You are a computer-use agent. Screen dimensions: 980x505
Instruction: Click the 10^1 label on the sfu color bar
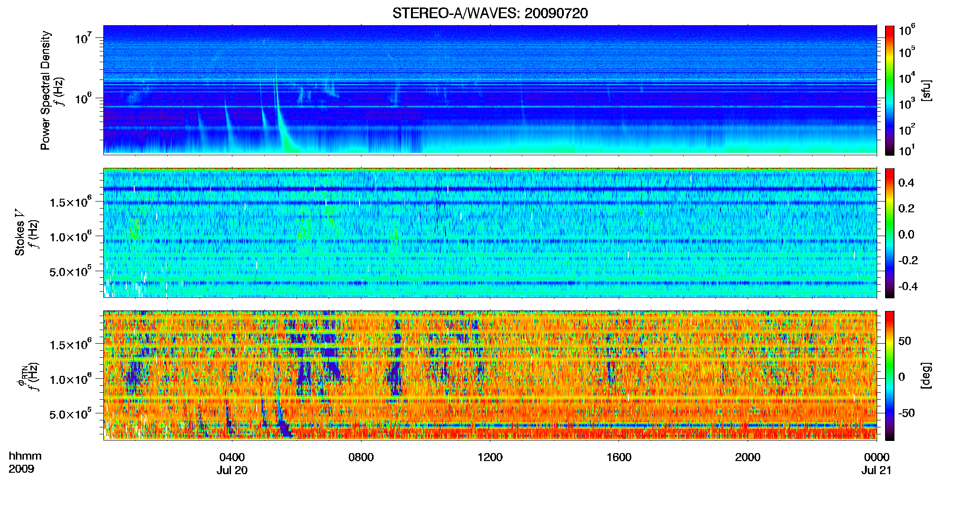pos(907,150)
